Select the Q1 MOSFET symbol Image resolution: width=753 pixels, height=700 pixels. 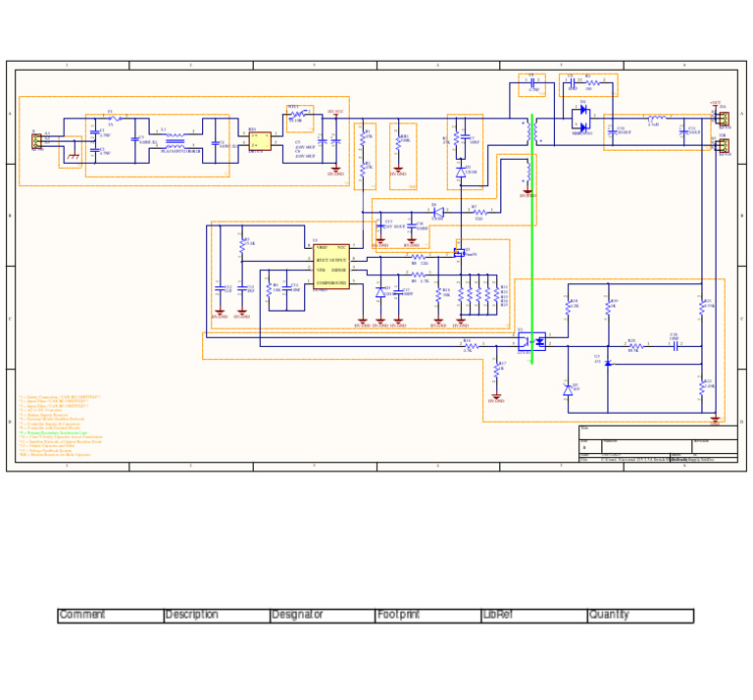(x=460, y=253)
